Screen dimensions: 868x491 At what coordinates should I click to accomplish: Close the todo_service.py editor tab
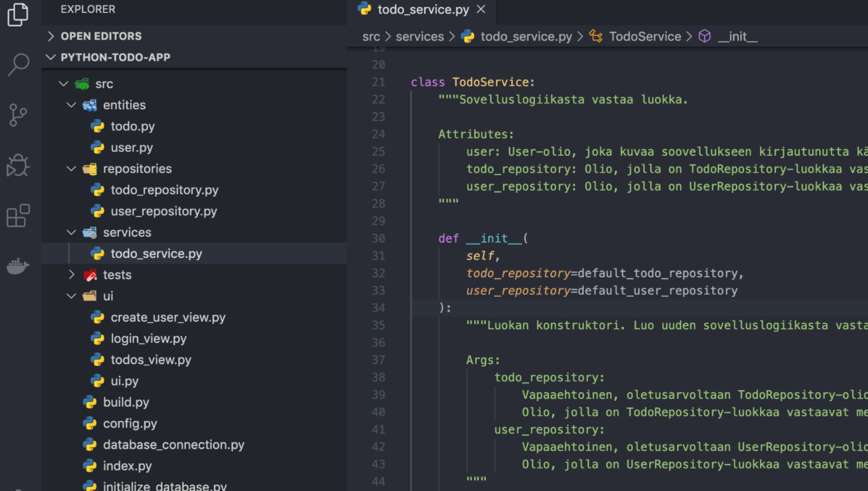tap(481, 9)
